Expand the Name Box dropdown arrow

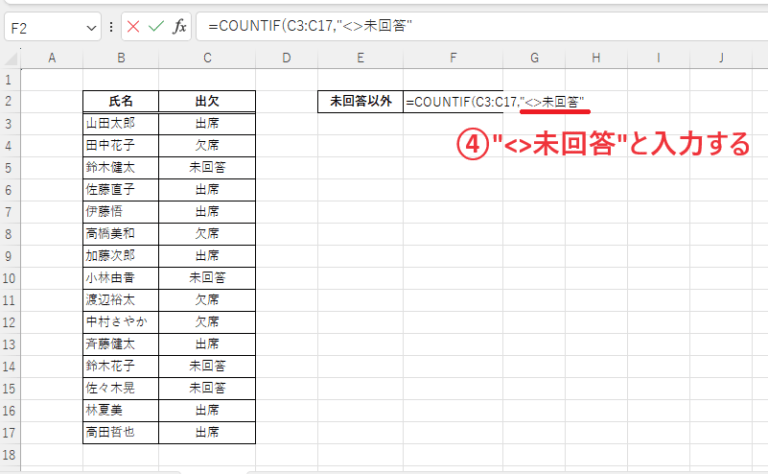92,28
